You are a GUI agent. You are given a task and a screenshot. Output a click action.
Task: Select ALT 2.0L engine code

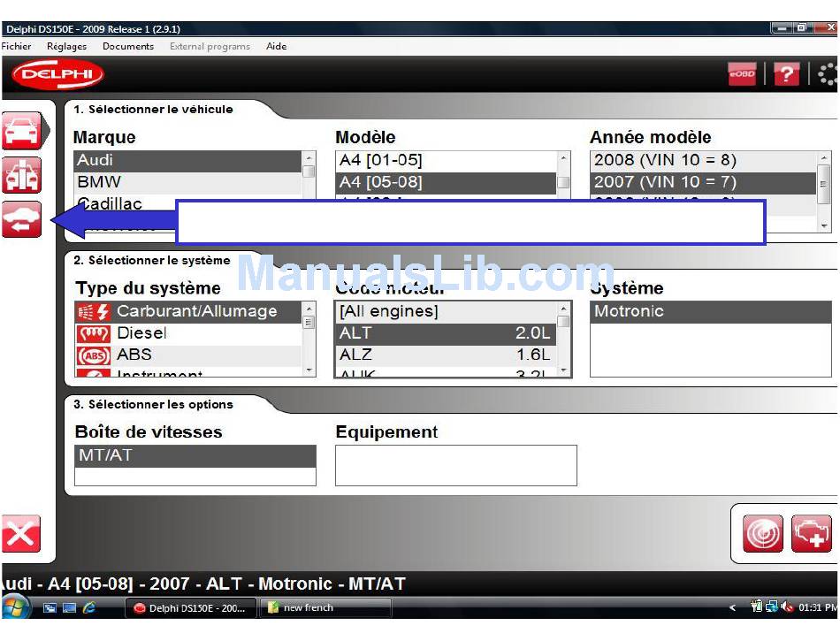pyautogui.click(x=447, y=333)
